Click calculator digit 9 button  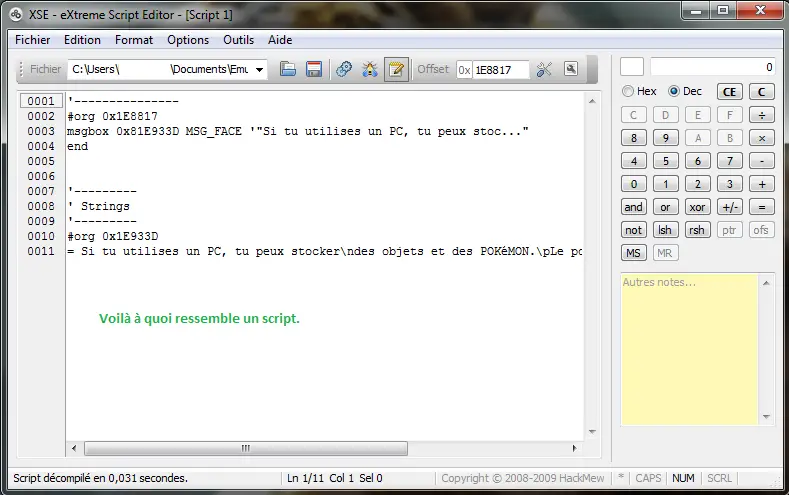click(x=666, y=138)
